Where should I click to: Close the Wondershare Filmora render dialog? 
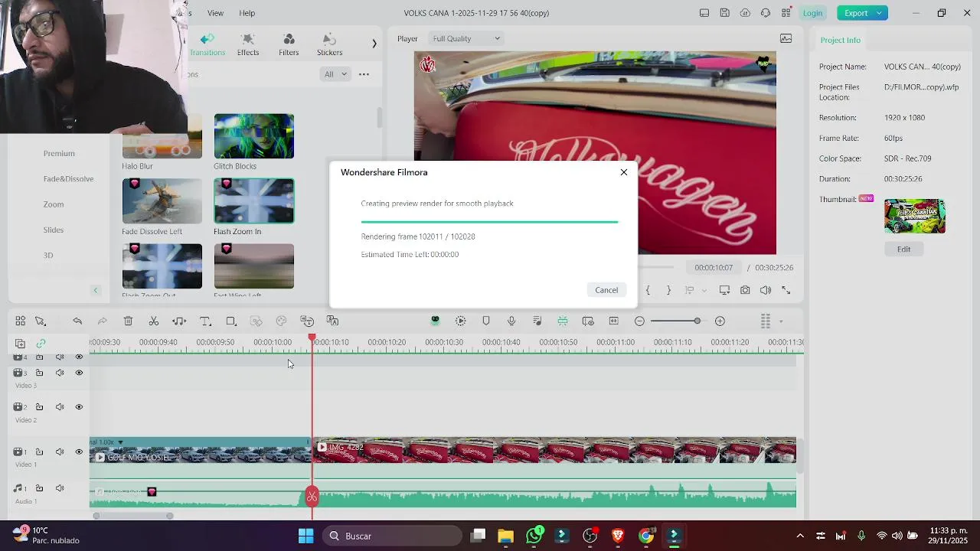[624, 172]
